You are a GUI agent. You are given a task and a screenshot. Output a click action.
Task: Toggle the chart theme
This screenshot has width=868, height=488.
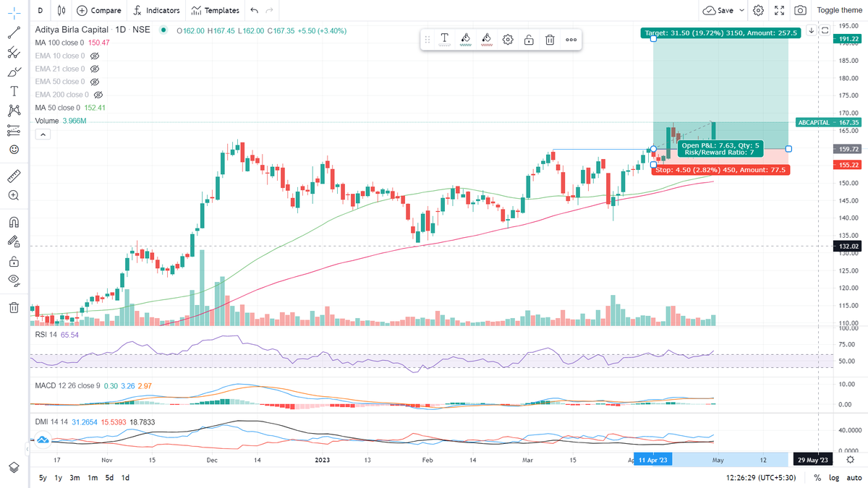(x=839, y=10)
